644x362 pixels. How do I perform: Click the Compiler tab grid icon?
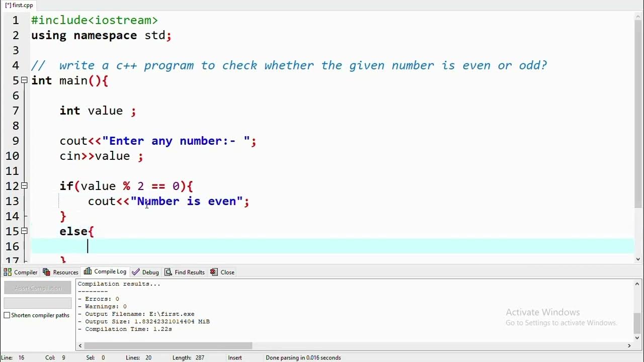[x=8, y=272]
